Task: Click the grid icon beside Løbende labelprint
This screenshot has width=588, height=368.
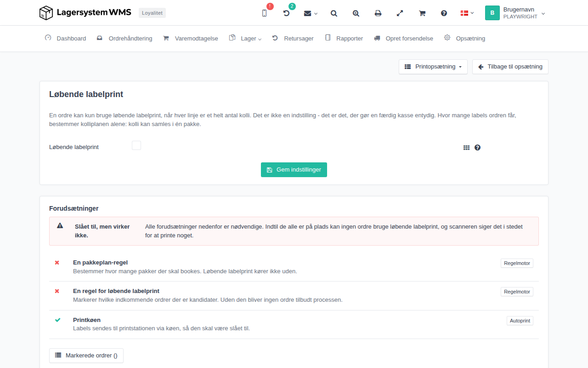Action: (x=466, y=148)
